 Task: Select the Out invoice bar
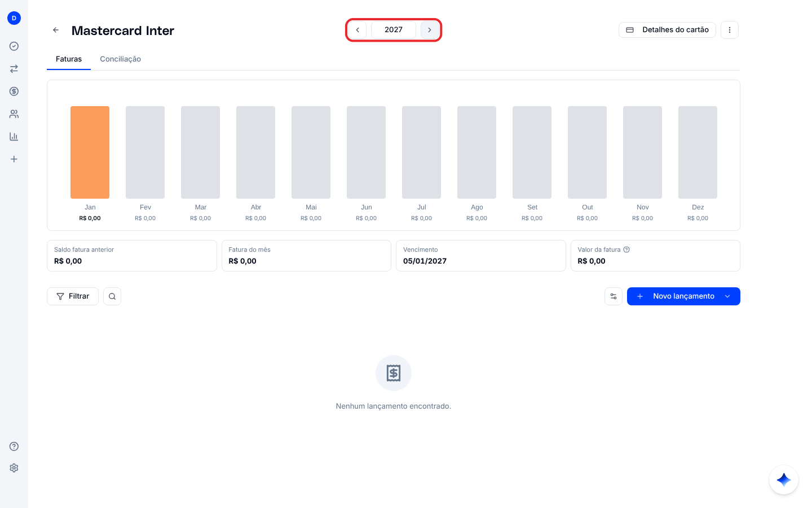click(x=588, y=152)
